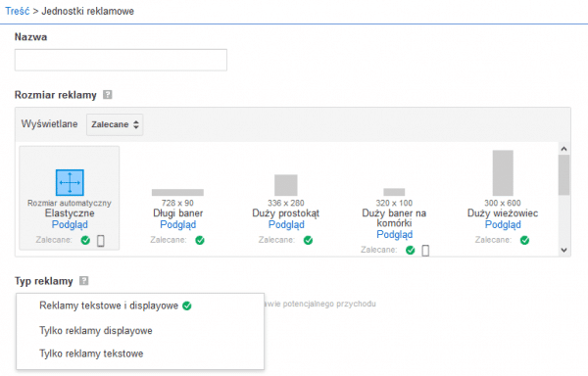Click the Duży wieżowiec size label

(x=503, y=213)
